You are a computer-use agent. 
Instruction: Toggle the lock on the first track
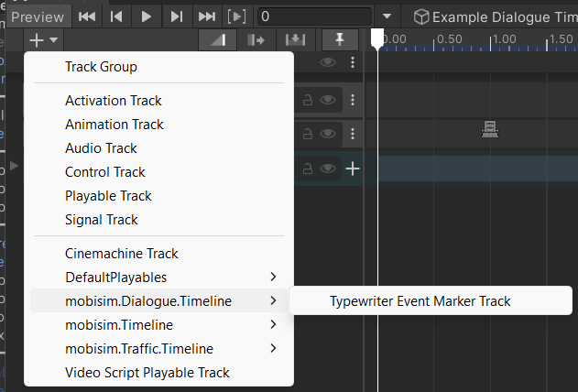(x=308, y=100)
